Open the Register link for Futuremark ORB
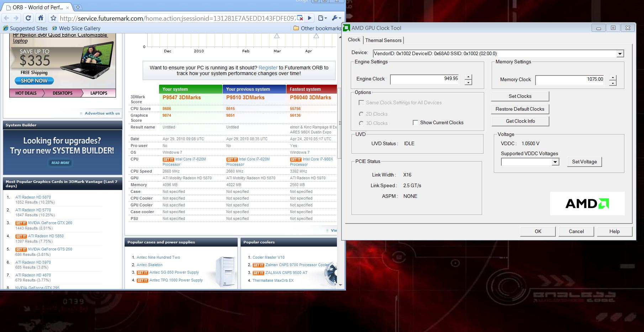 coord(268,68)
